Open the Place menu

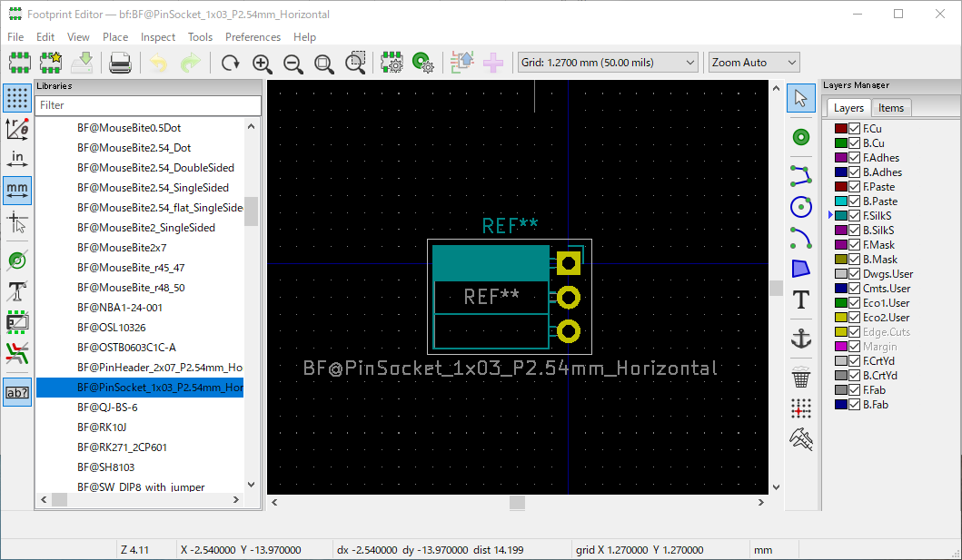coord(115,37)
